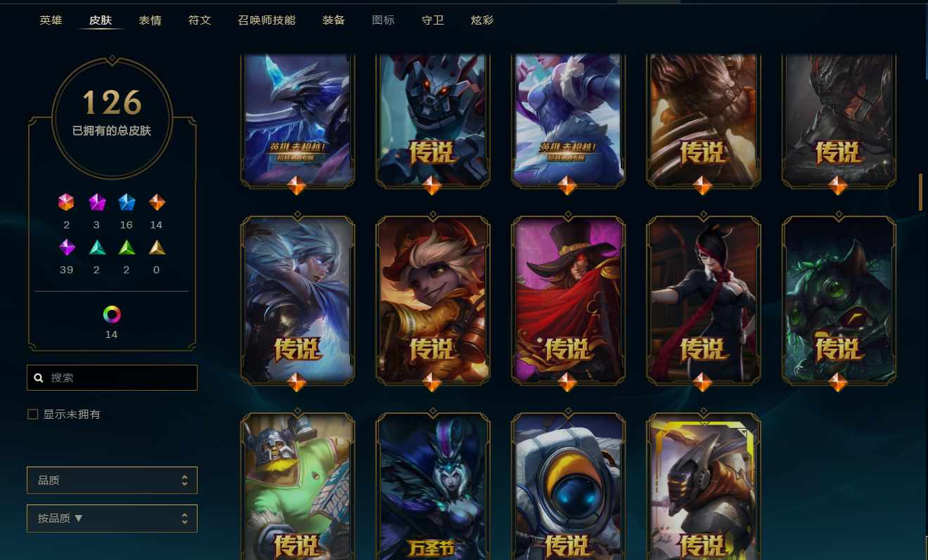Click the 搜索 search input field
Screen dimensions: 928x560
[112, 377]
